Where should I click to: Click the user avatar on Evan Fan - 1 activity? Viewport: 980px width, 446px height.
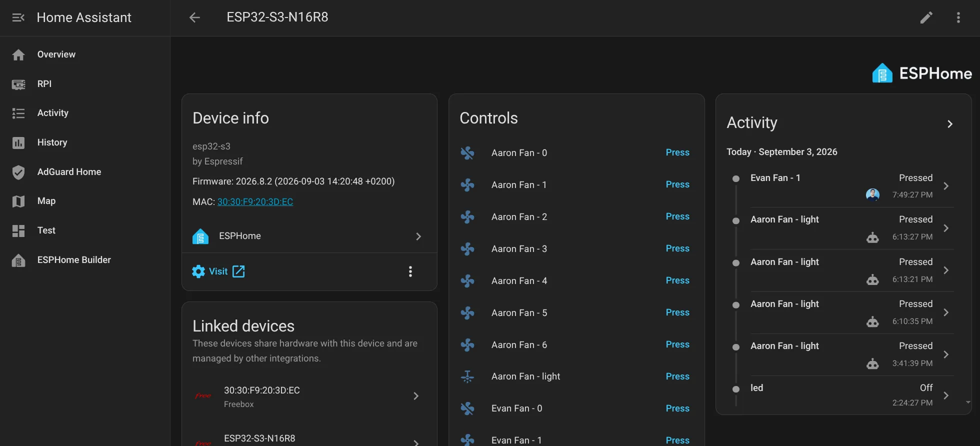coord(872,194)
